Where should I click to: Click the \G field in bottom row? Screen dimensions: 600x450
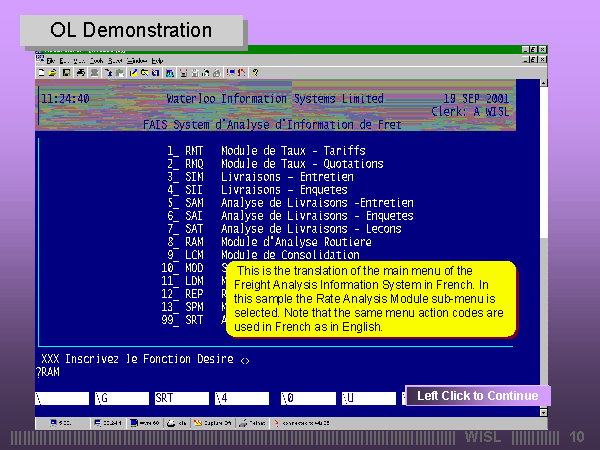[120, 398]
